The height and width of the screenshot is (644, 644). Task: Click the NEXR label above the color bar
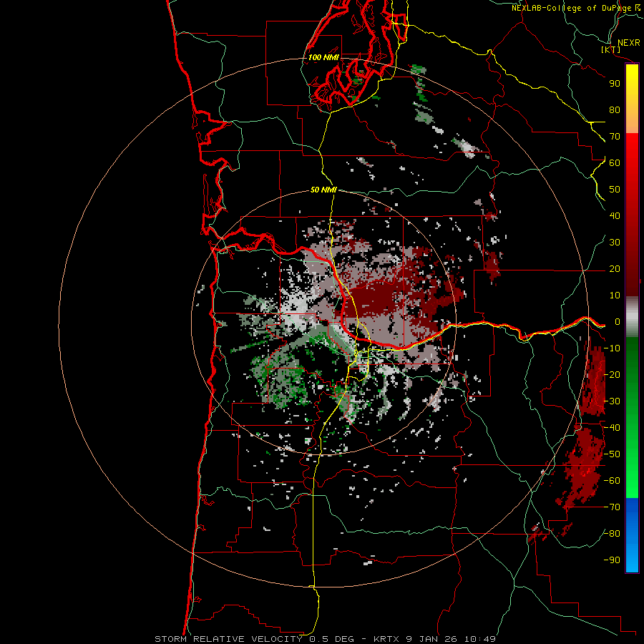(628, 43)
